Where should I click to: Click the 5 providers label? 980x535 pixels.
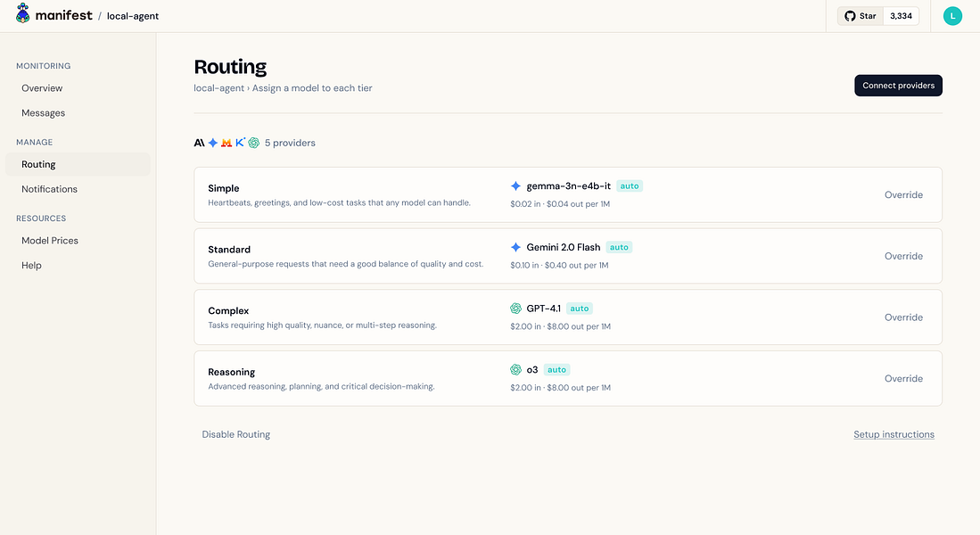(290, 144)
